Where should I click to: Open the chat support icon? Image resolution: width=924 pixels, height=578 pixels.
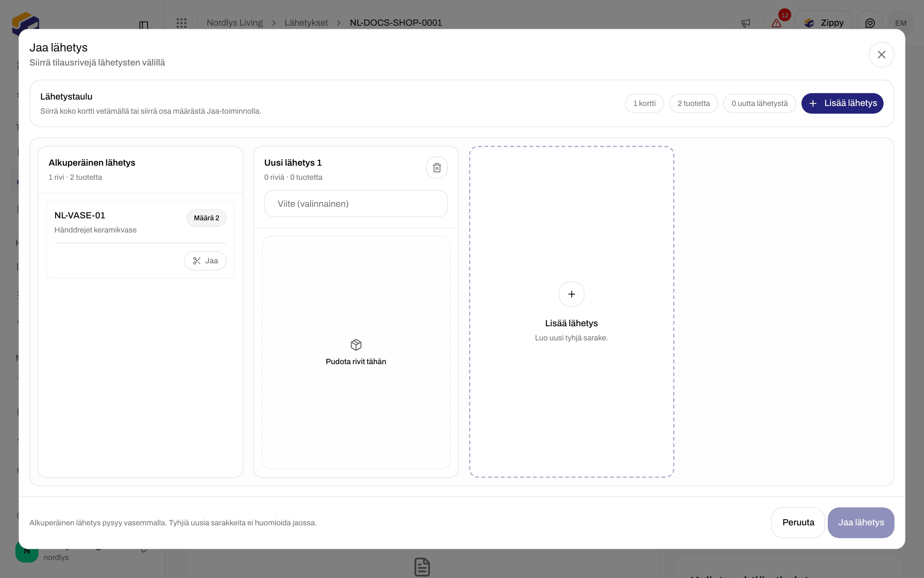pos(870,23)
